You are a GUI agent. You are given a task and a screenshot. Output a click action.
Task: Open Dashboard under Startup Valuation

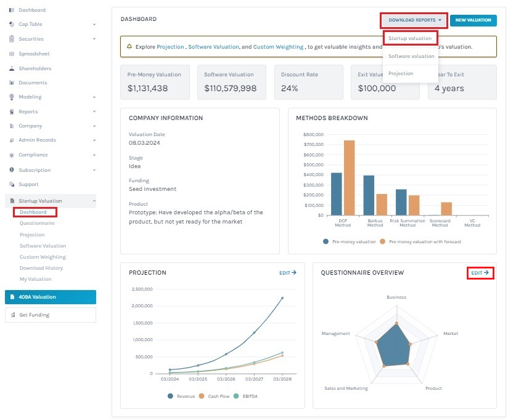point(33,212)
